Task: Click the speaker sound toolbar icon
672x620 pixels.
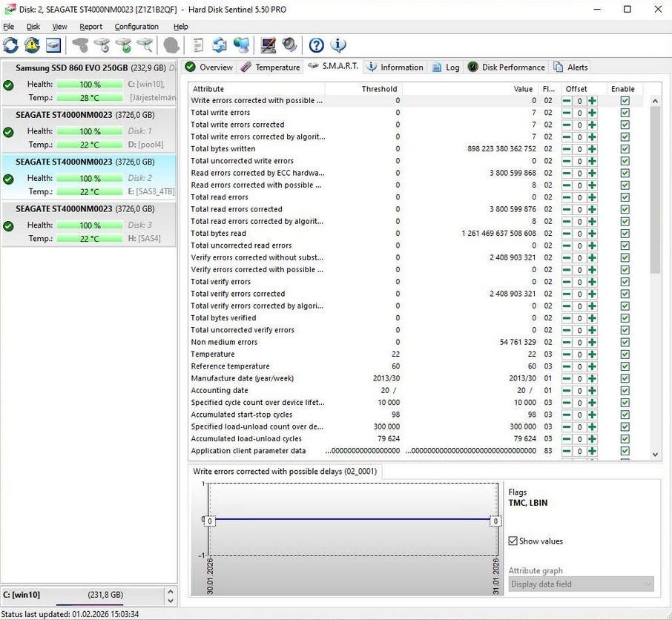Action: point(289,45)
